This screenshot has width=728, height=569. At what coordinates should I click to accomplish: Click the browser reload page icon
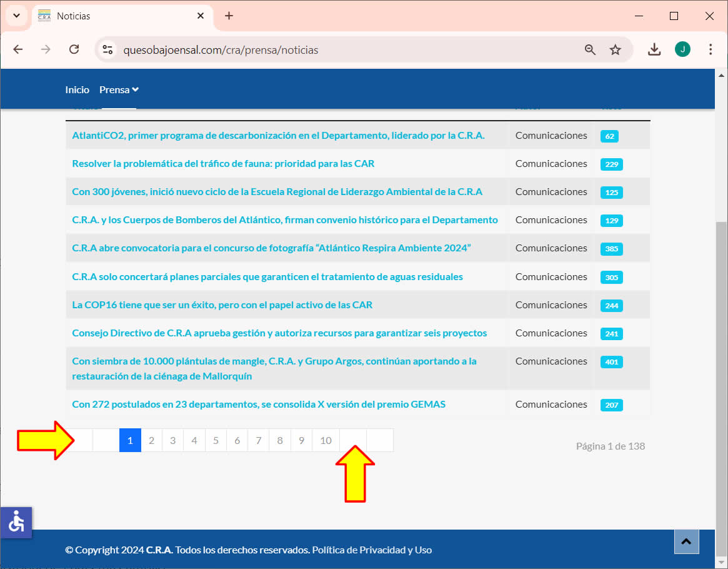[74, 49]
